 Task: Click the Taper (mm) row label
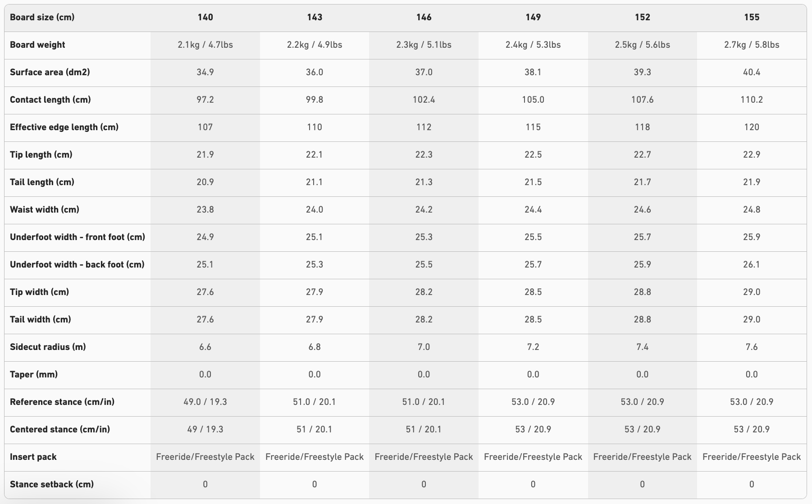(34, 374)
